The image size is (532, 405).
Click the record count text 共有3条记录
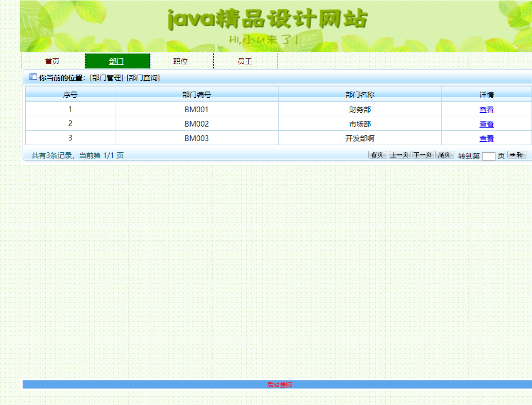click(x=52, y=155)
